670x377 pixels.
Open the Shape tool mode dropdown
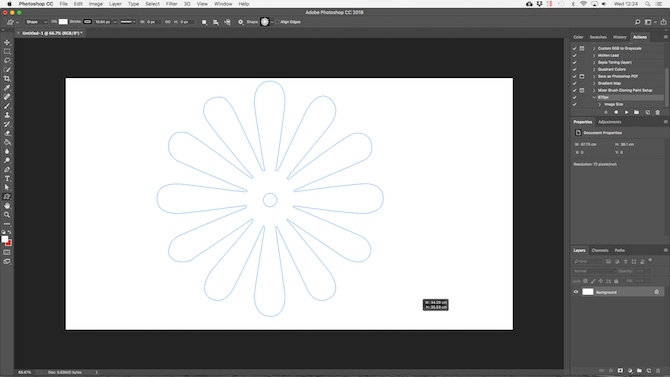(36, 22)
